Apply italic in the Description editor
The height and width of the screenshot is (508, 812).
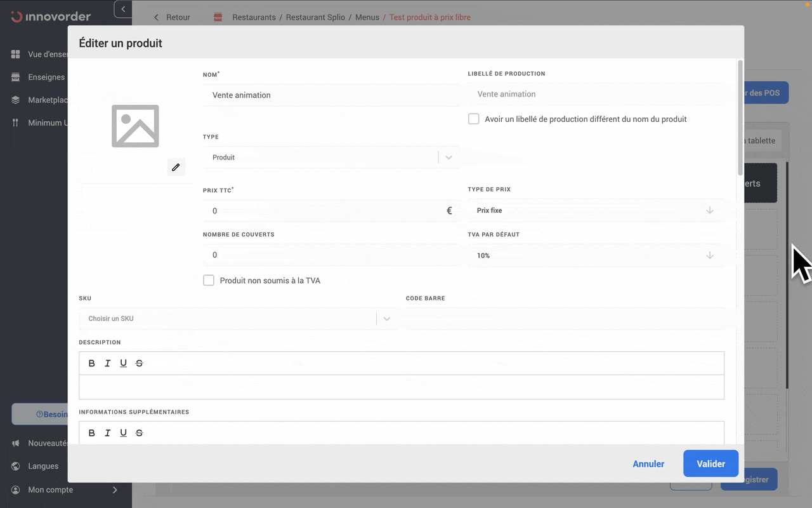(108, 363)
